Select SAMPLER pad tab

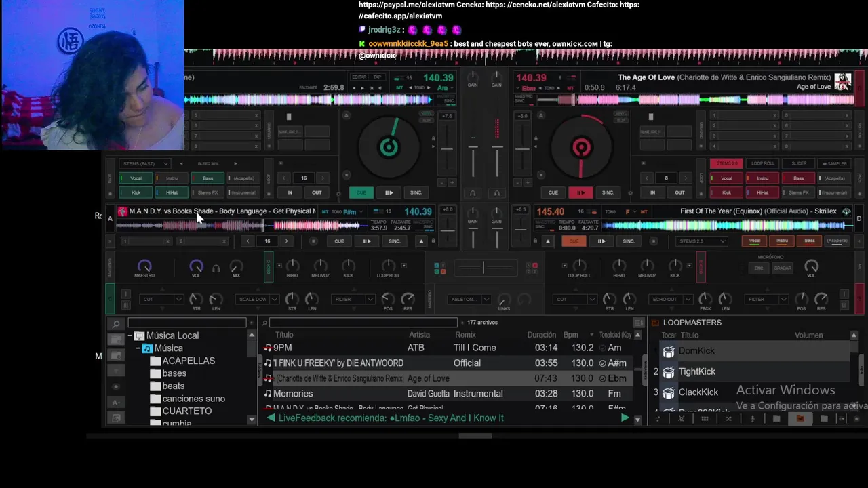[834, 163]
